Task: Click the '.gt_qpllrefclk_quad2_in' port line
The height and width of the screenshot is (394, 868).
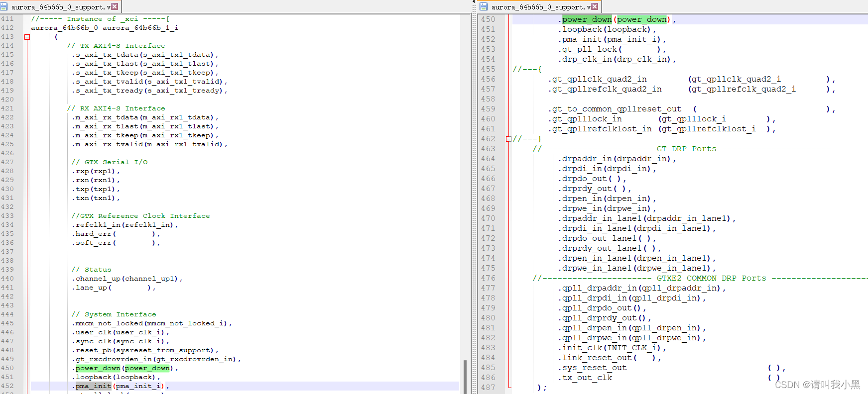Action: [x=692, y=89]
